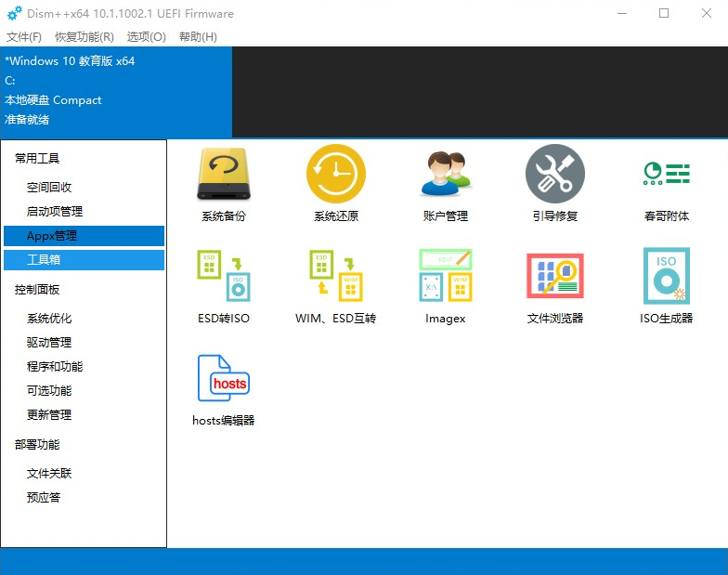Open the 恢复功能(R) menu

coord(84,37)
